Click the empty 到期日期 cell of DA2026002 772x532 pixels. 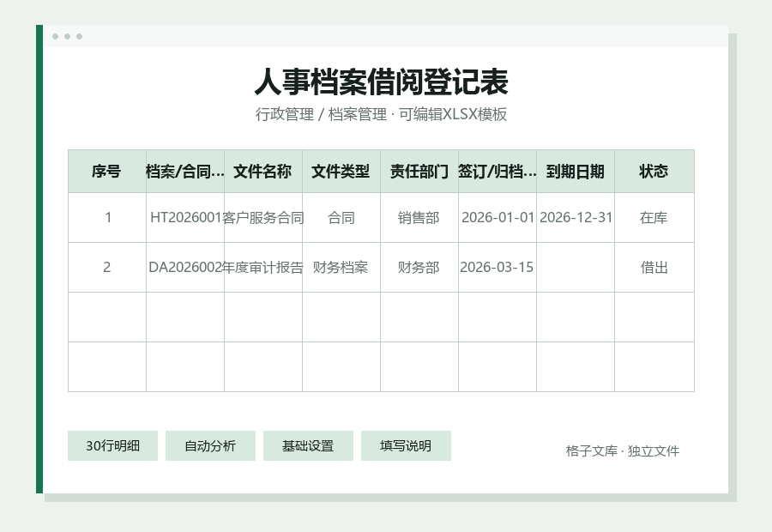[575, 268]
